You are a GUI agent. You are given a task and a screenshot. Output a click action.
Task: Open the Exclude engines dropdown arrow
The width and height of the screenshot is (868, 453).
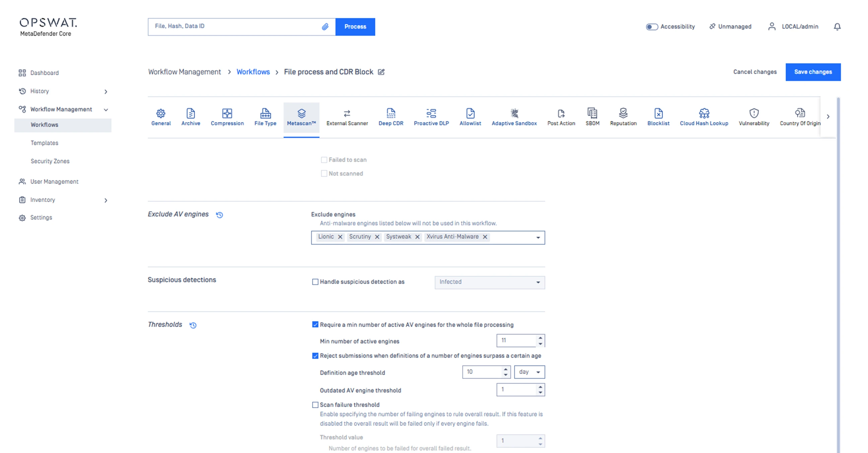(538, 238)
